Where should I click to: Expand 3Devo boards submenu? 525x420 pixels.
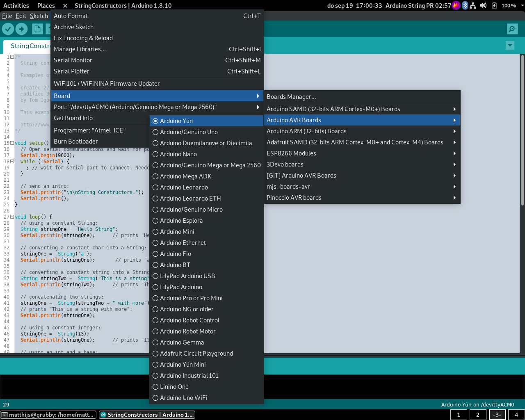pyautogui.click(x=362, y=164)
